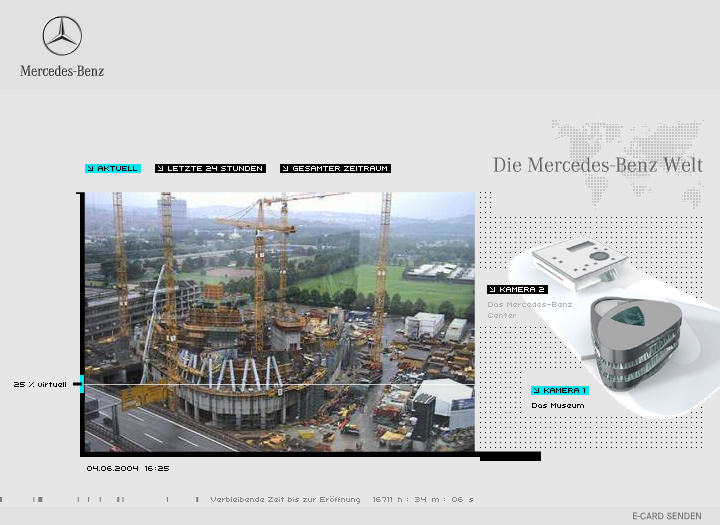Screen dimensions: 720x525
Task: Click the Verbleibende Zeit bis zur Eröffnung text
Action: [x=285, y=499]
